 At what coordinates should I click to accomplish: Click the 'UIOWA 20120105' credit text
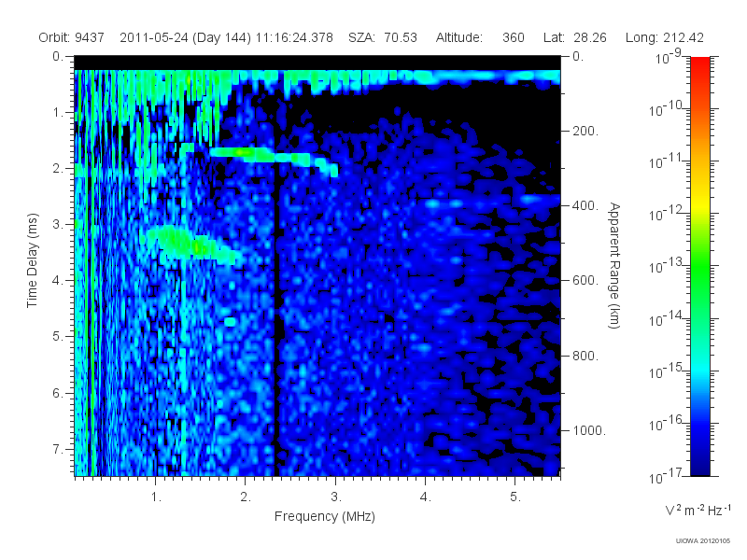coord(703,541)
